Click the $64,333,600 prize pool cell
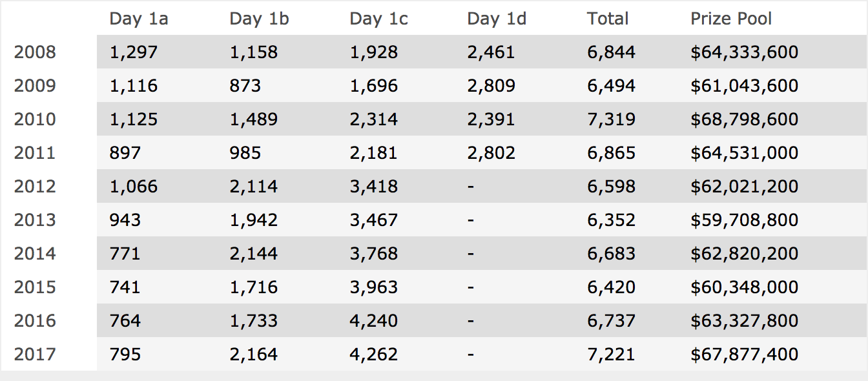The height and width of the screenshot is (381, 868). [x=745, y=52]
